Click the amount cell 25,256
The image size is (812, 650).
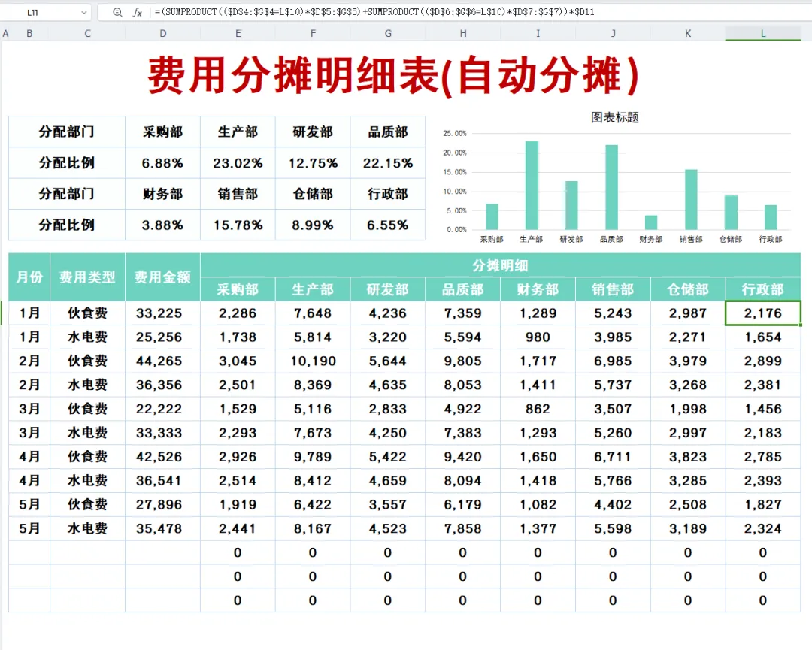point(162,337)
